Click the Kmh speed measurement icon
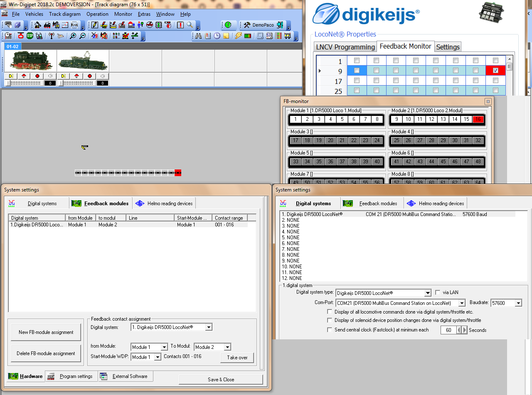The width and height of the screenshot is (532, 395). (74, 25)
